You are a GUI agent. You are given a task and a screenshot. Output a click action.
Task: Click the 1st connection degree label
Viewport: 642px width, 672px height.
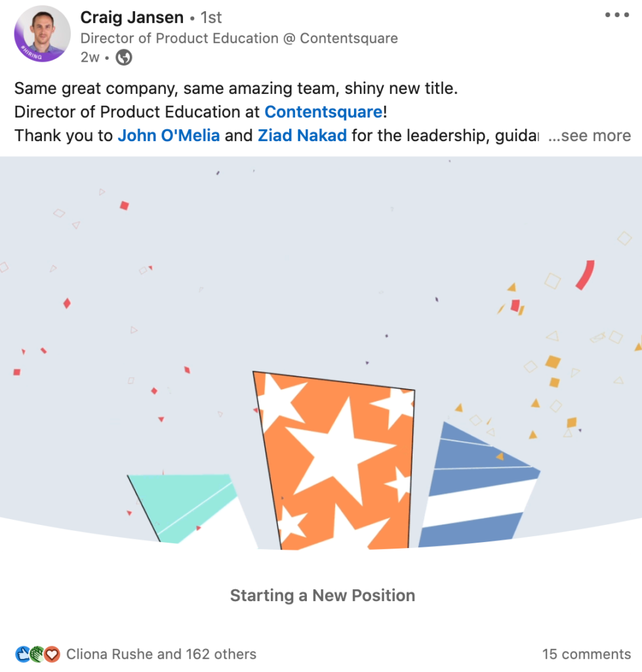(210, 17)
